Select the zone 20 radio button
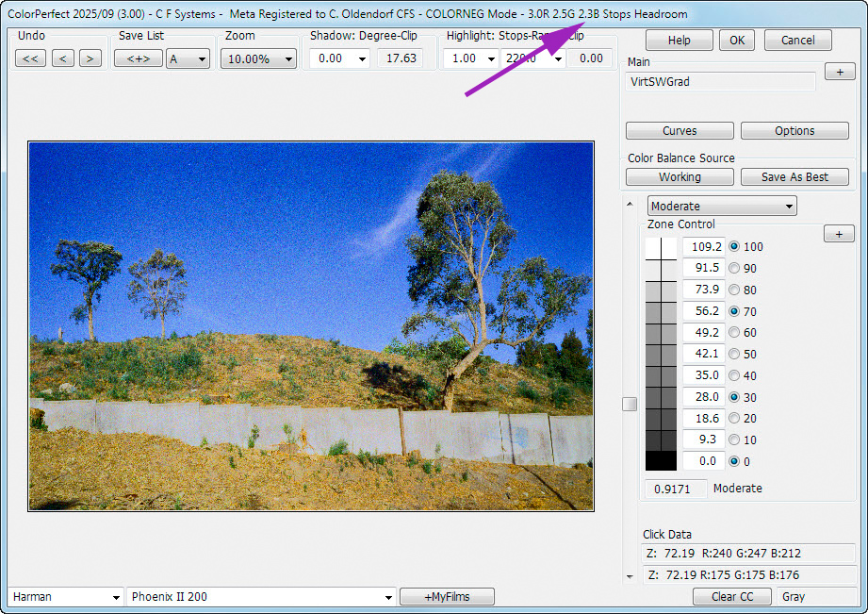 pyautogui.click(x=735, y=419)
